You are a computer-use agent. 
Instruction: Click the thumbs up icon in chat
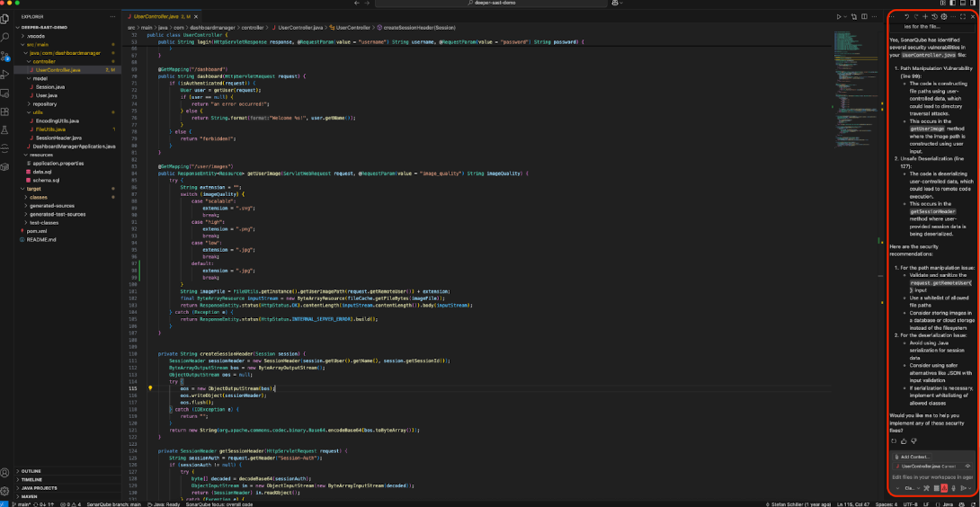[x=904, y=441]
